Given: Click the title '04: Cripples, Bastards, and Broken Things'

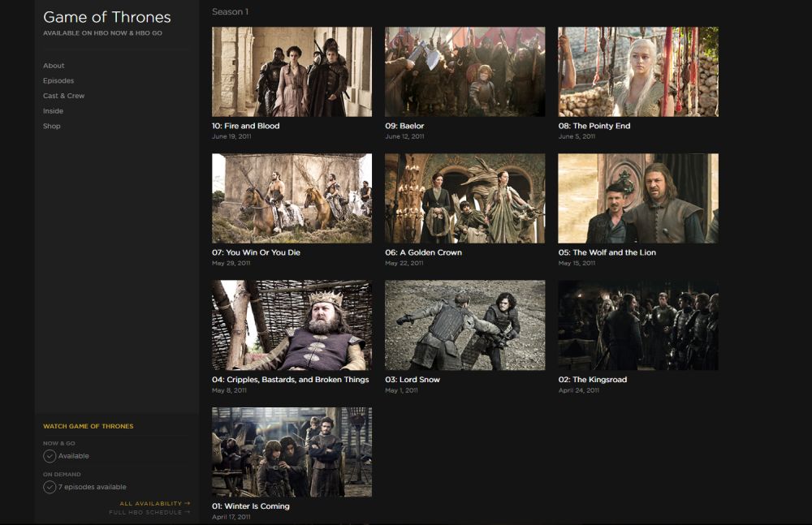Looking at the screenshot, I should 290,380.
